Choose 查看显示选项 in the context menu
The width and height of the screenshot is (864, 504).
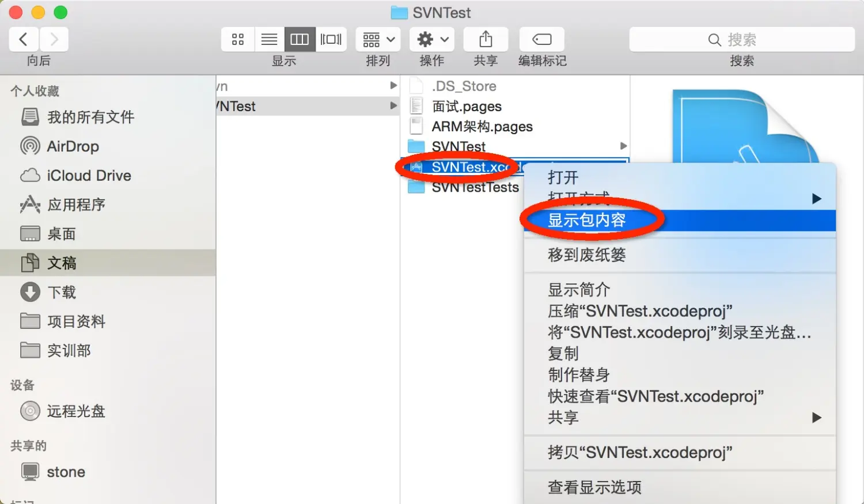coord(680,487)
